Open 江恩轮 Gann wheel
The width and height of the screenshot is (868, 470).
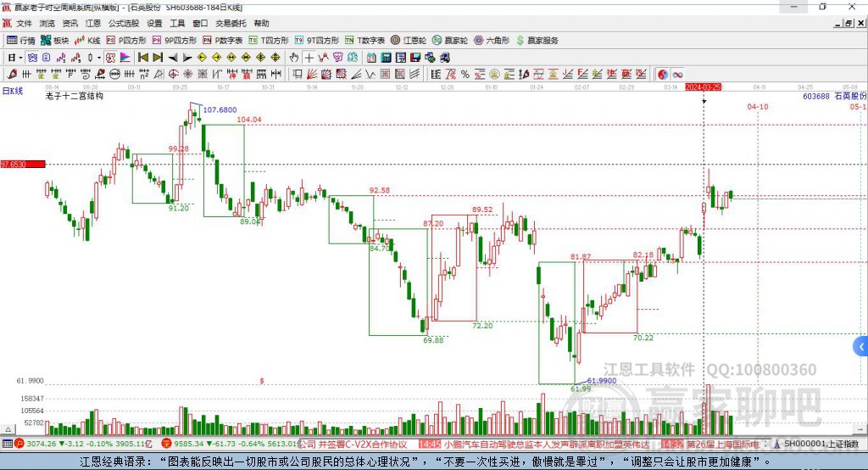pyautogui.click(x=409, y=41)
